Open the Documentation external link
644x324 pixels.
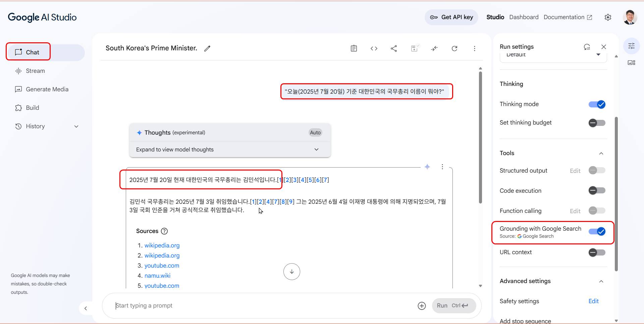pos(568,17)
